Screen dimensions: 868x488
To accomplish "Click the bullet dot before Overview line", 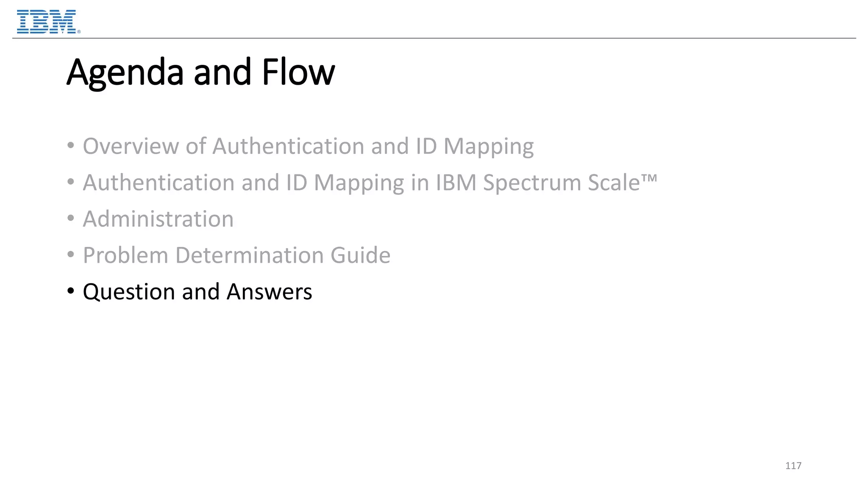I will click(x=71, y=146).
